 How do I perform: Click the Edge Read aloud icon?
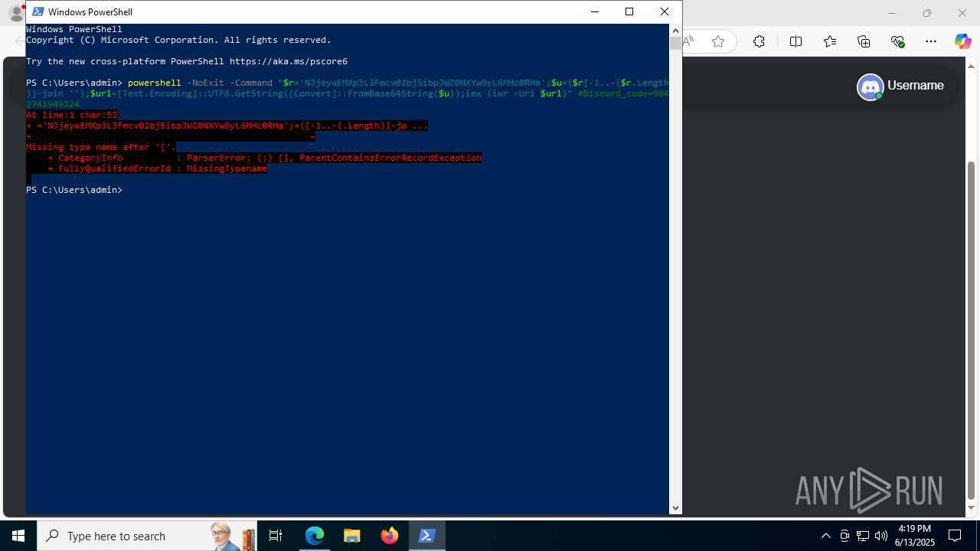(x=689, y=41)
